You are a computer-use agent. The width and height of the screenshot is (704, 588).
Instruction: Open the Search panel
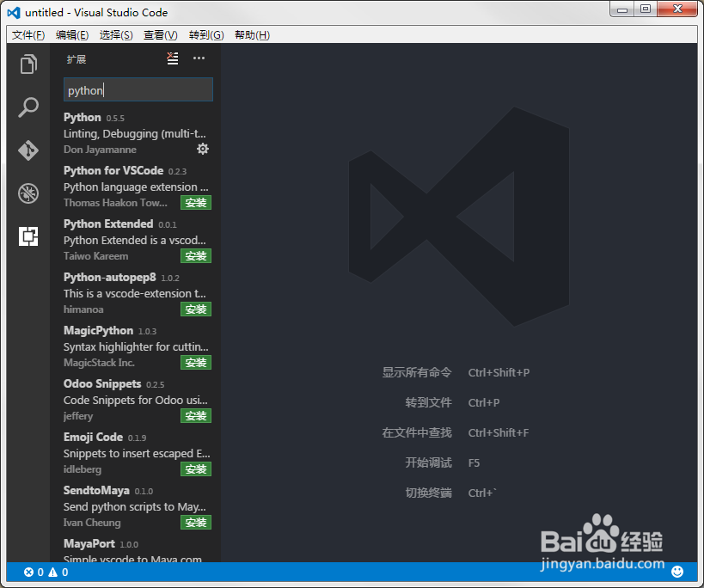point(28,107)
